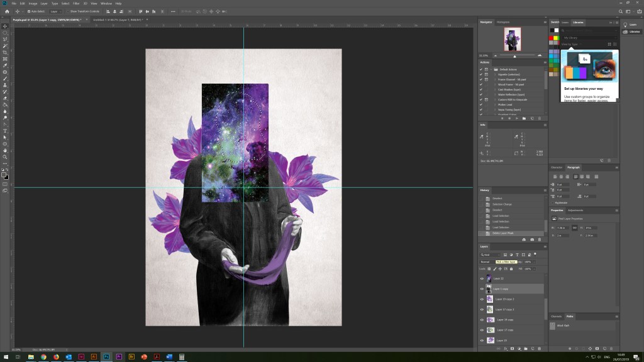Screen dimensions: 644x362
Task: Create a new group with folder icon in Layers
Action: (526, 348)
